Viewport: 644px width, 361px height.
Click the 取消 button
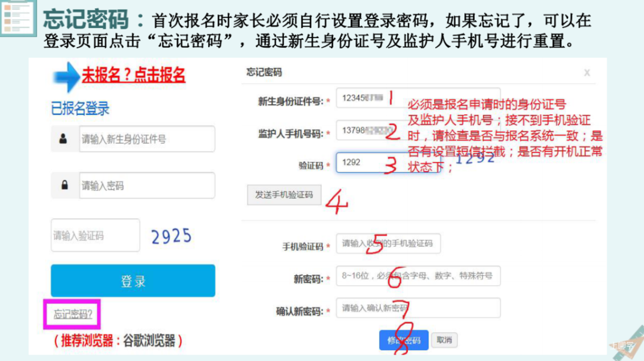444,340
